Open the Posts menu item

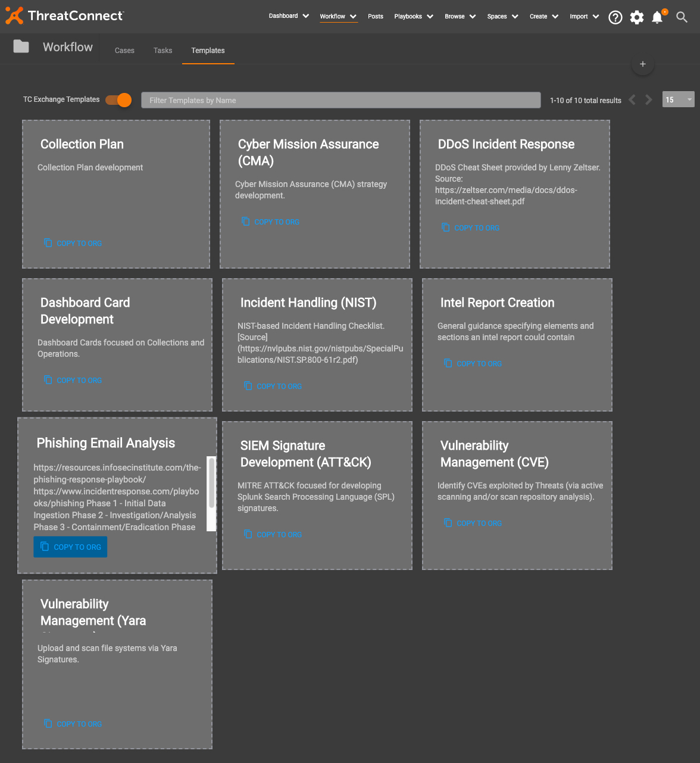point(376,17)
